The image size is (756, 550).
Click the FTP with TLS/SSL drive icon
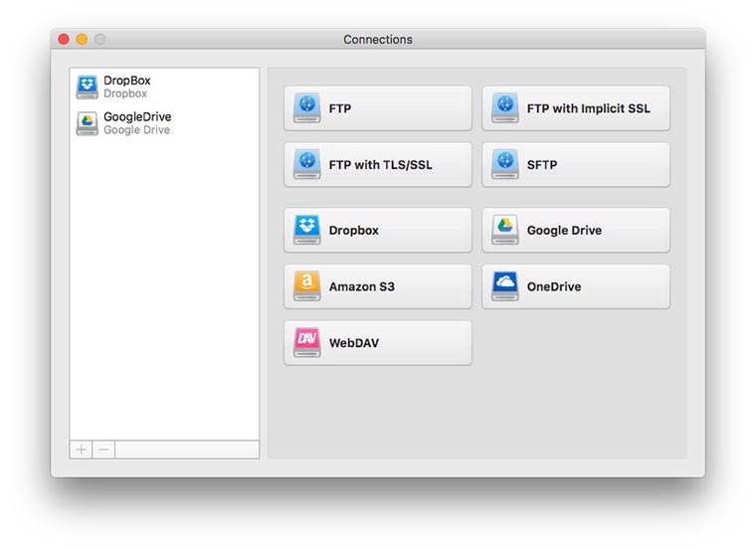coord(307,164)
